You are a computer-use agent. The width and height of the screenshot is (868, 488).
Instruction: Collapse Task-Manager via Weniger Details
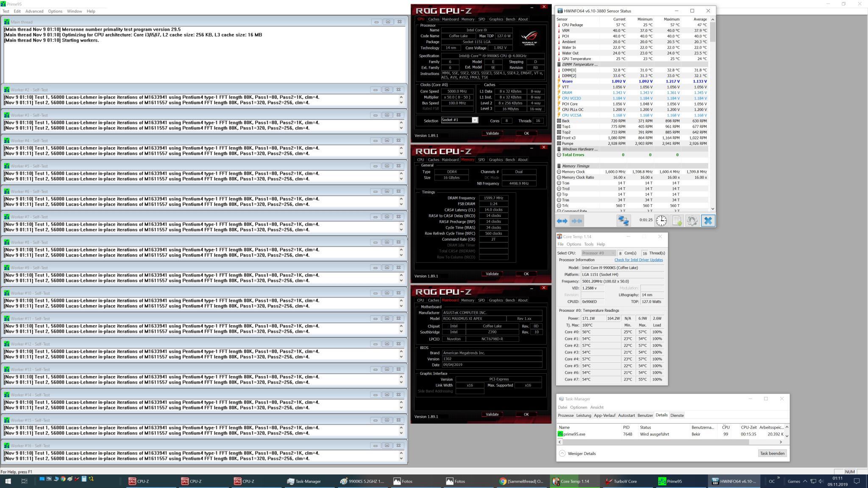578,453
